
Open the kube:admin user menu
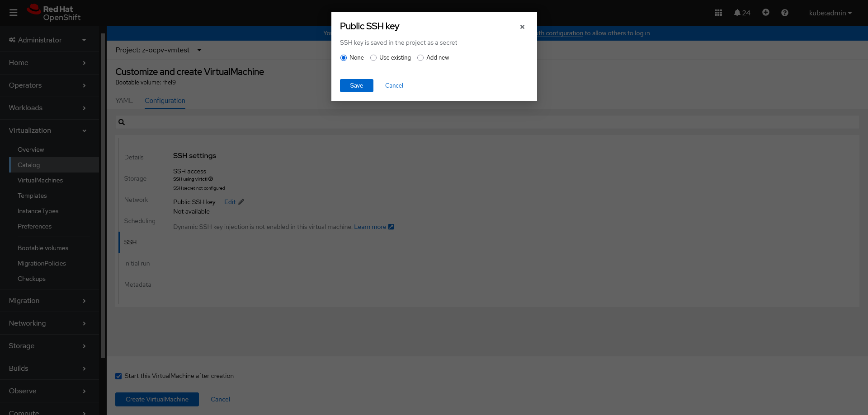[x=830, y=13]
